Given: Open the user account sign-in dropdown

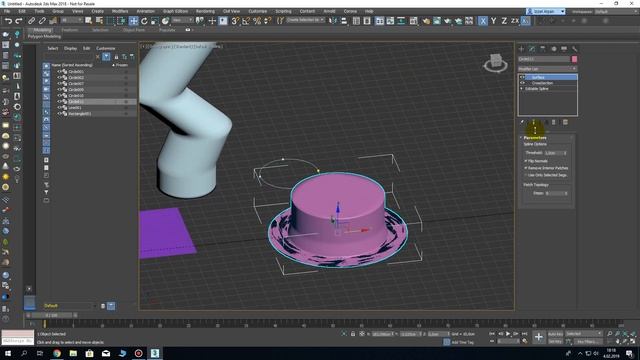Looking at the screenshot, I should (x=545, y=11).
